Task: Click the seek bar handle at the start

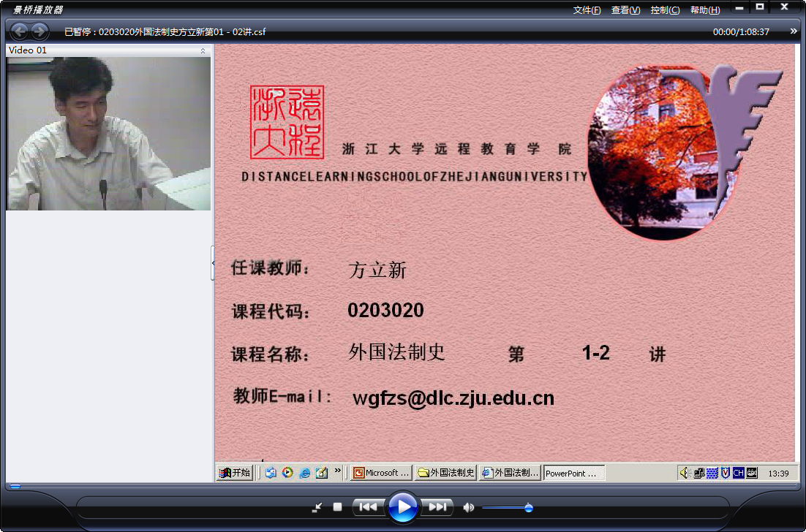Action: (15, 486)
